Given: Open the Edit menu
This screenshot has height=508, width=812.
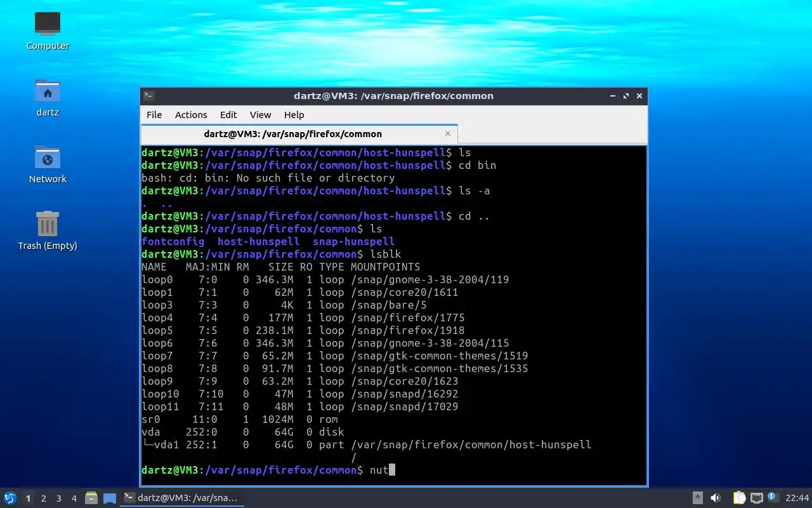Looking at the screenshot, I should [x=228, y=115].
